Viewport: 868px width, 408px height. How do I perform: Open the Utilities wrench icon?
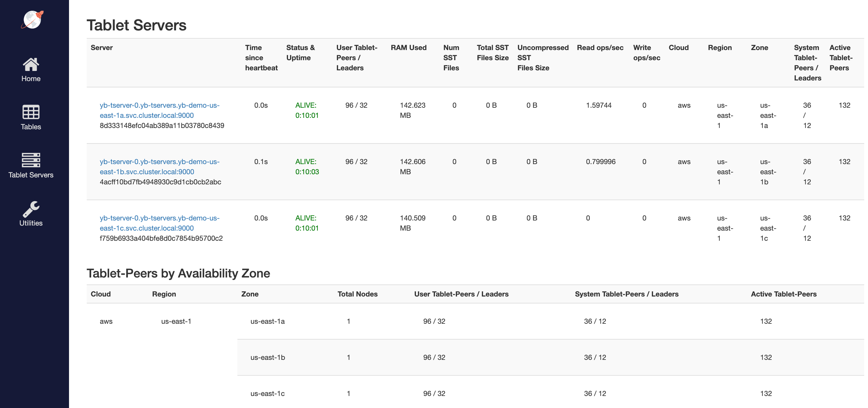pyautogui.click(x=31, y=209)
